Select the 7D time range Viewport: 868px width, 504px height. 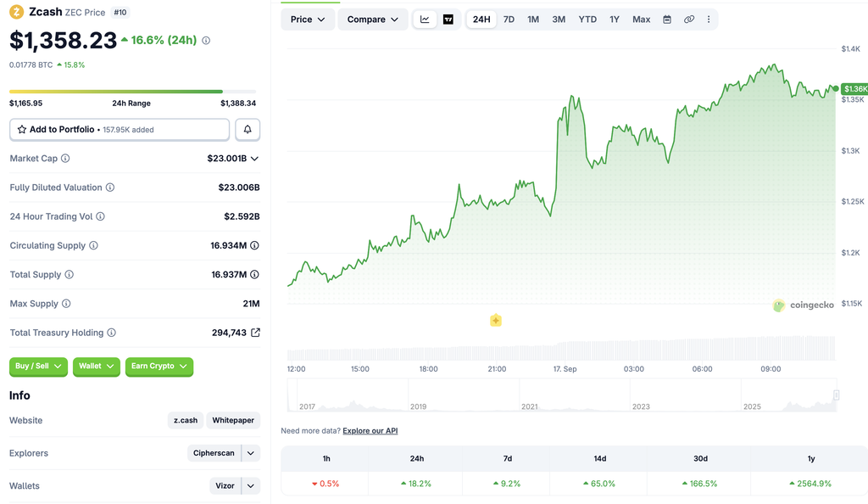509,20
